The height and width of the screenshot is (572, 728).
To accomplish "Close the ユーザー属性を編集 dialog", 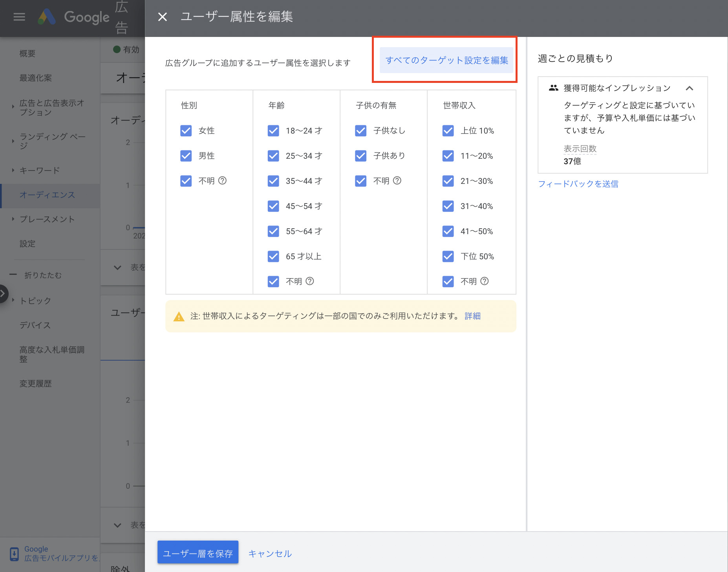I will pyautogui.click(x=162, y=16).
